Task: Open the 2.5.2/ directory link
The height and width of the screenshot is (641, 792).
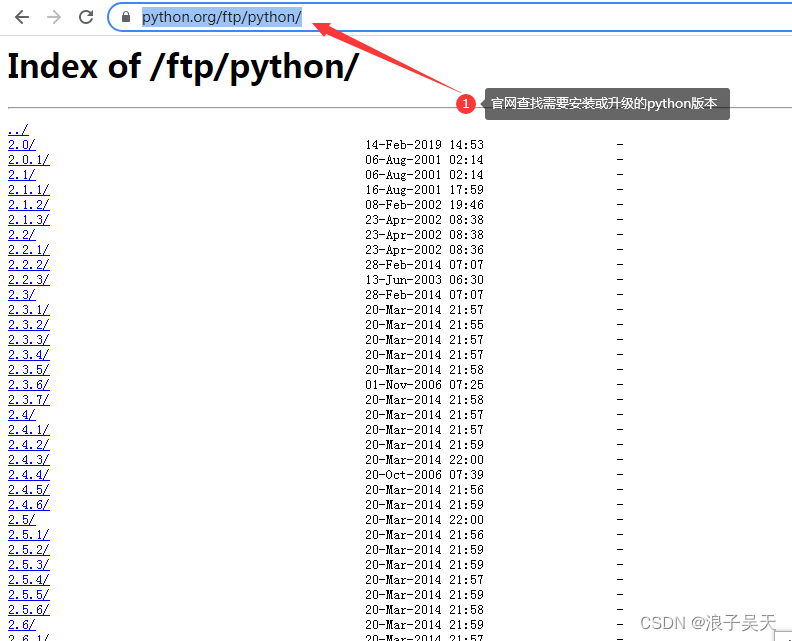Action: [x=29, y=550]
